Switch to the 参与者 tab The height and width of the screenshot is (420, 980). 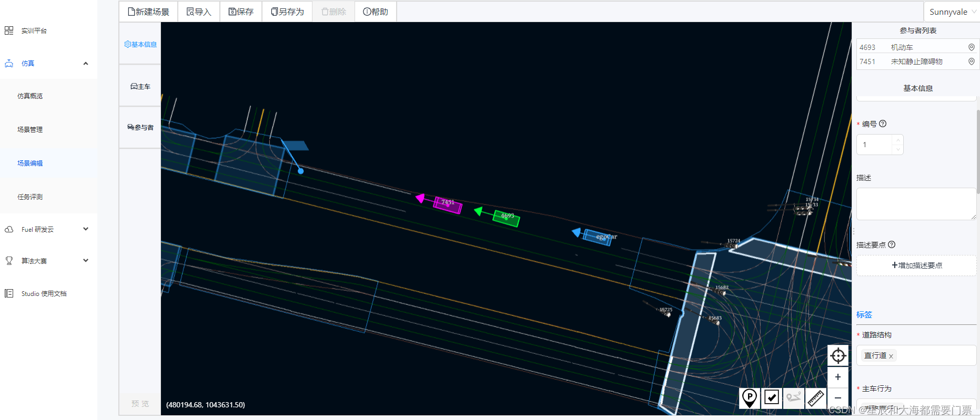pyautogui.click(x=140, y=127)
